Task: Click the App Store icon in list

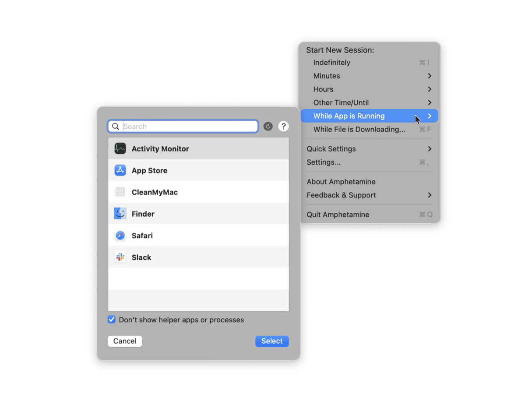Action: coord(120,170)
